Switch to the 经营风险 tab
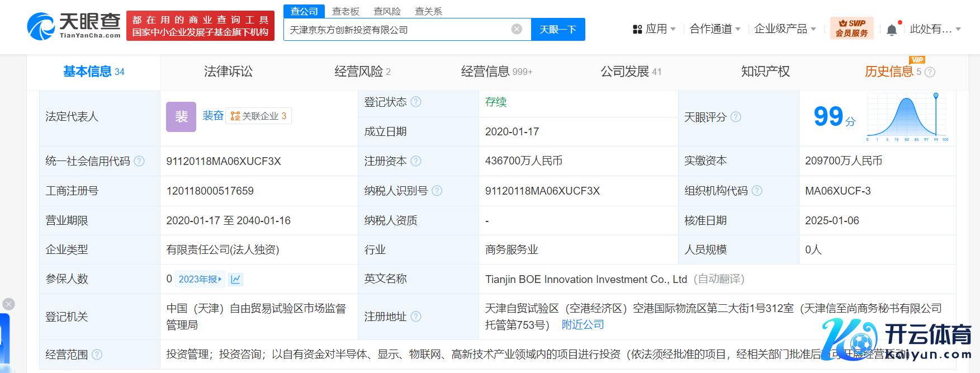 [x=362, y=72]
